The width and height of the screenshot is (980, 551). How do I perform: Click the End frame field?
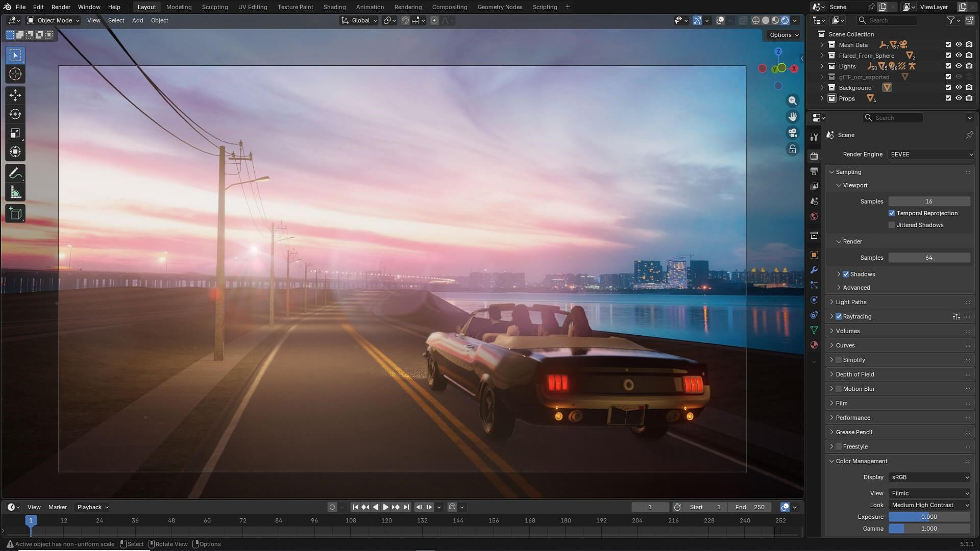tap(750, 507)
